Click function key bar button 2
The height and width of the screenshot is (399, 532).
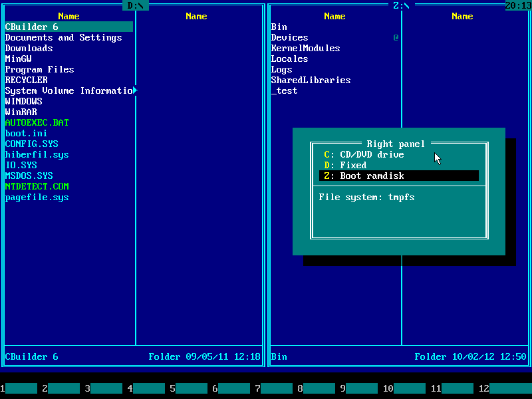61,388
